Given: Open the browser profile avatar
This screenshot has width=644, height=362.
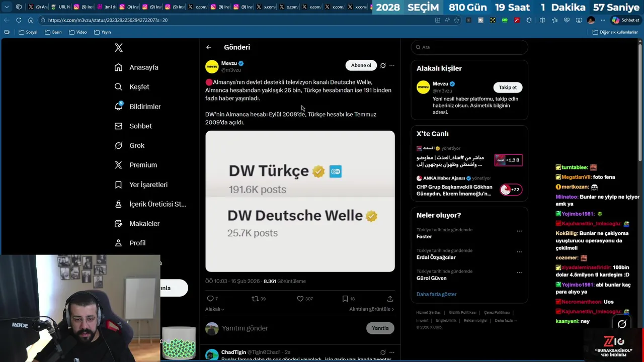Looking at the screenshot, I should click(591, 20).
